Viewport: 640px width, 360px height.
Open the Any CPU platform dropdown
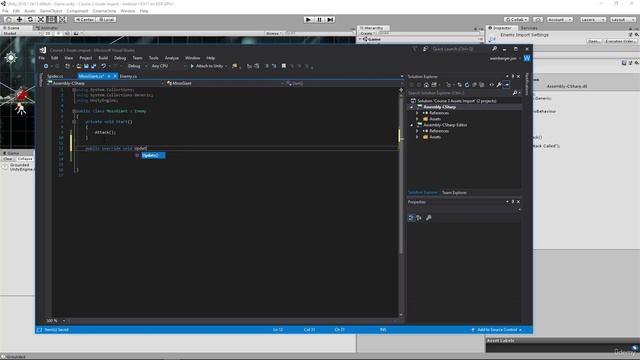coord(169,66)
